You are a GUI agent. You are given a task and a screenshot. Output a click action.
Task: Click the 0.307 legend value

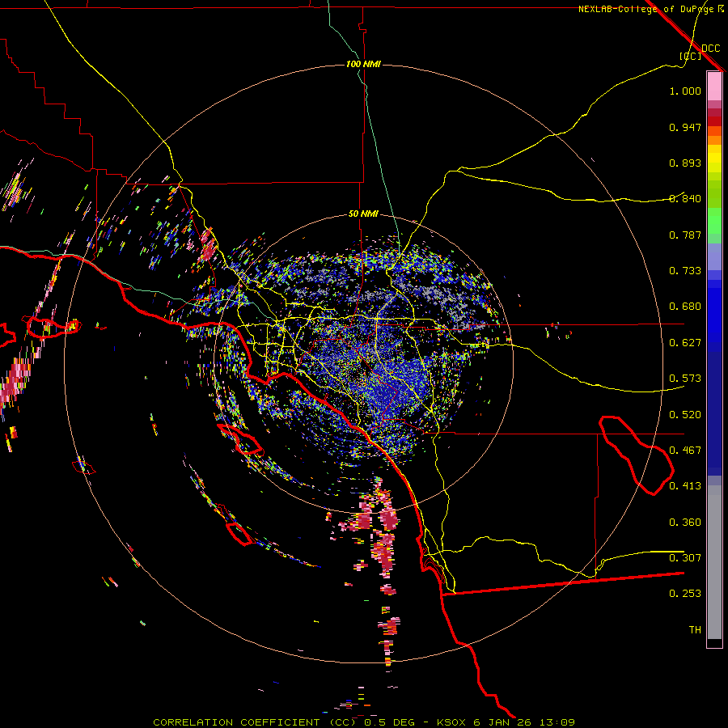[685, 558]
